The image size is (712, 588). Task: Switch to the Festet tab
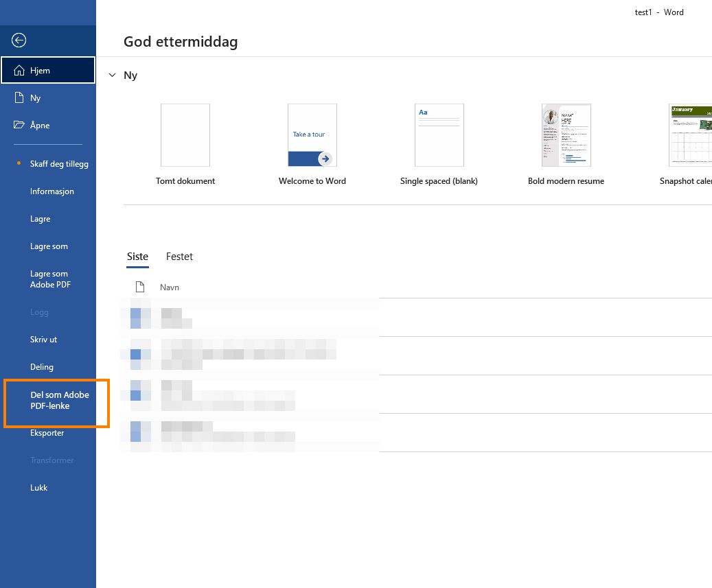(x=179, y=257)
